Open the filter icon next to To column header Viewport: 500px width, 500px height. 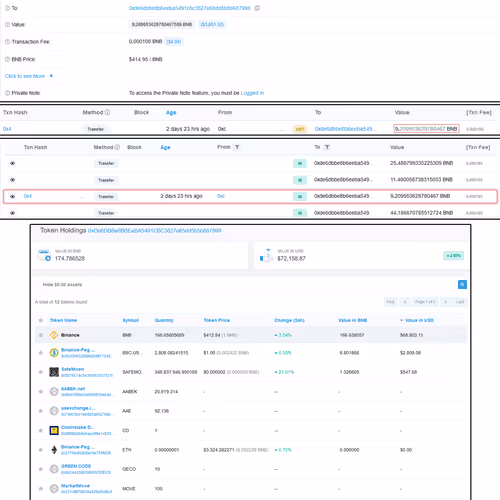pos(327,147)
